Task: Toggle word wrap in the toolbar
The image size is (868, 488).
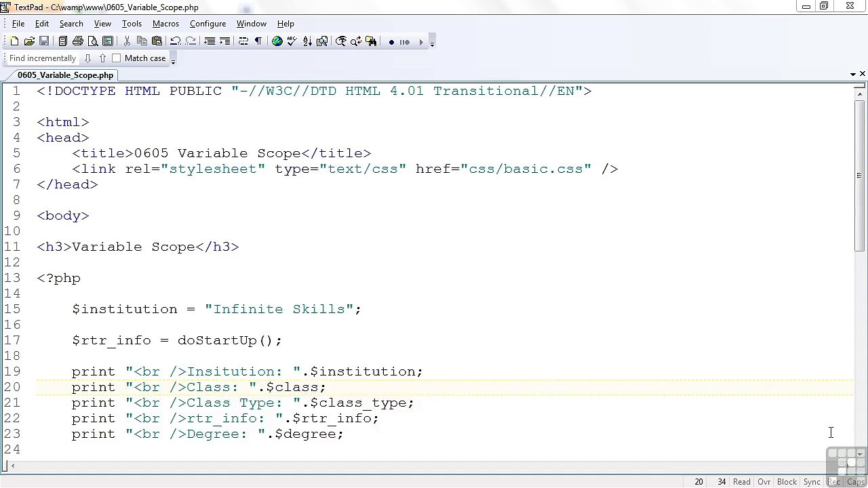Action: (243, 41)
